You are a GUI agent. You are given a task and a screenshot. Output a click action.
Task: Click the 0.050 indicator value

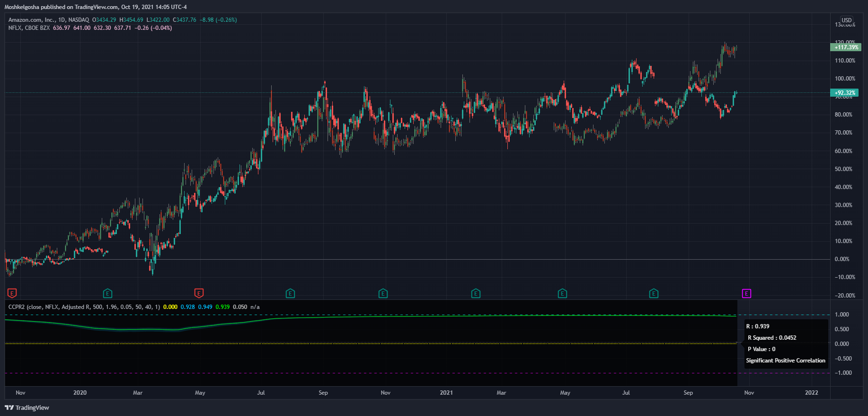[240, 307]
